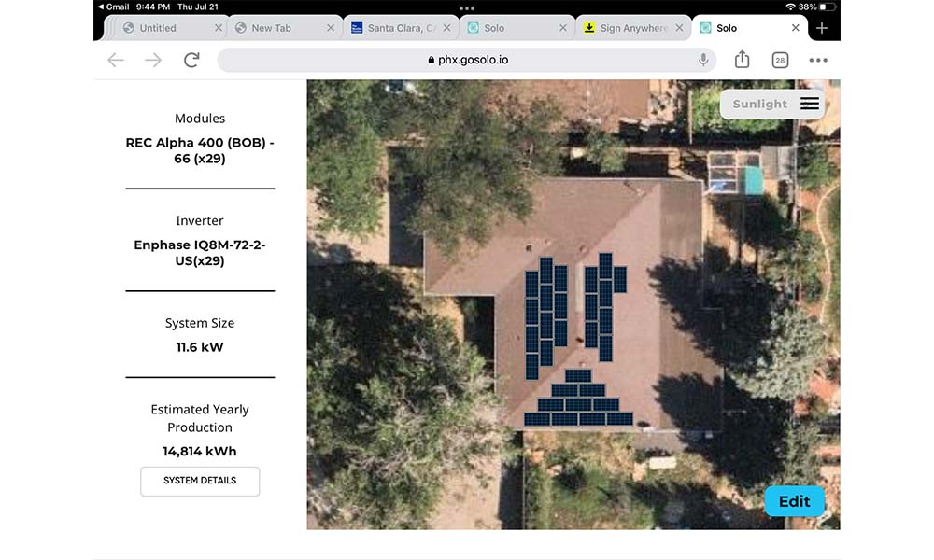The image size is (934, 560).
Task: Switch to the Untitled tab
Action: (x=159, y=28)
